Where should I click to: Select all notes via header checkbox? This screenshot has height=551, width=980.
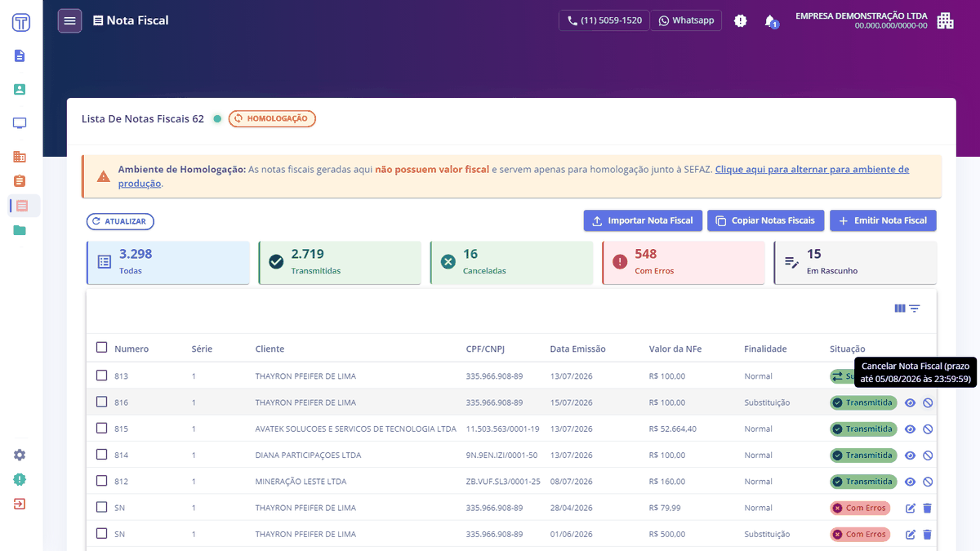point(101,347)
